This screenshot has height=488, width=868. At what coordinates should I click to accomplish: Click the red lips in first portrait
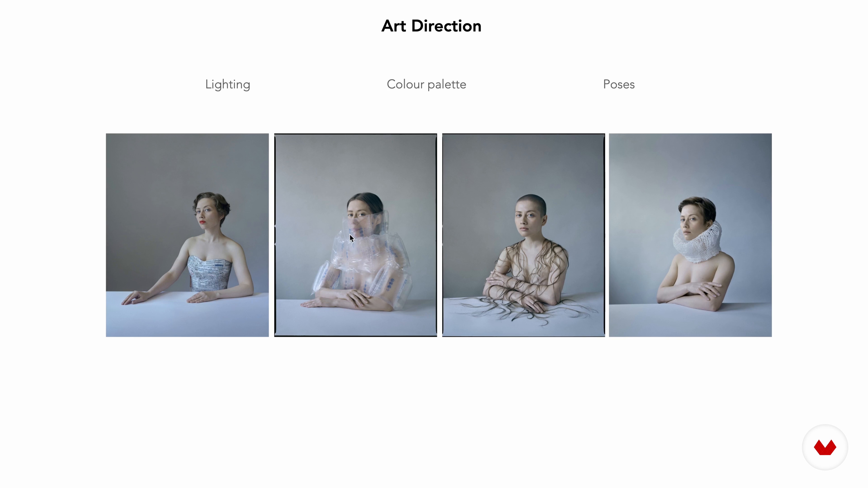202,222
